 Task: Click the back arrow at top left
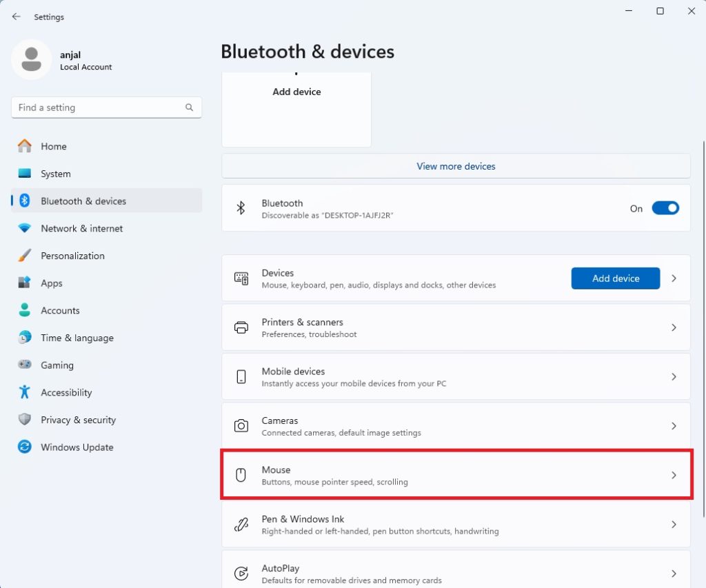pos(17,17)
